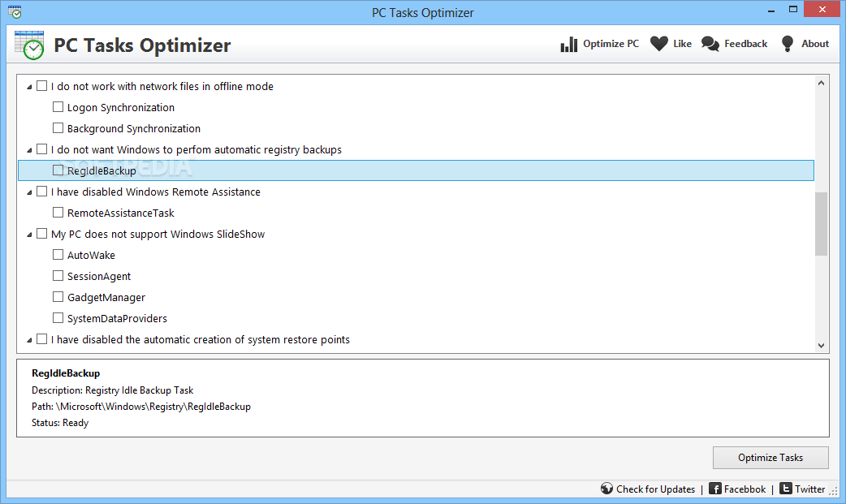846x504 pixels.
Task: Click the scroll up arrow of task list
Action: tap(821, 83)
